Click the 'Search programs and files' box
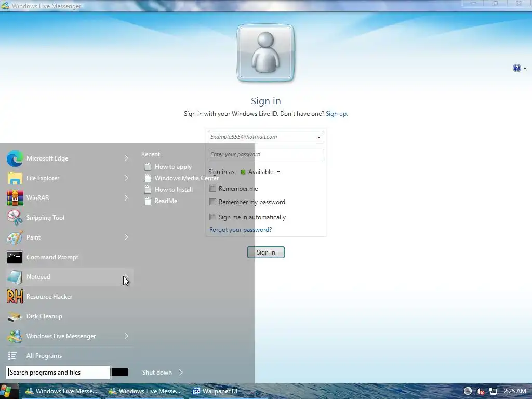Viewport: 532px width, 399px height. tap(58, 372)
